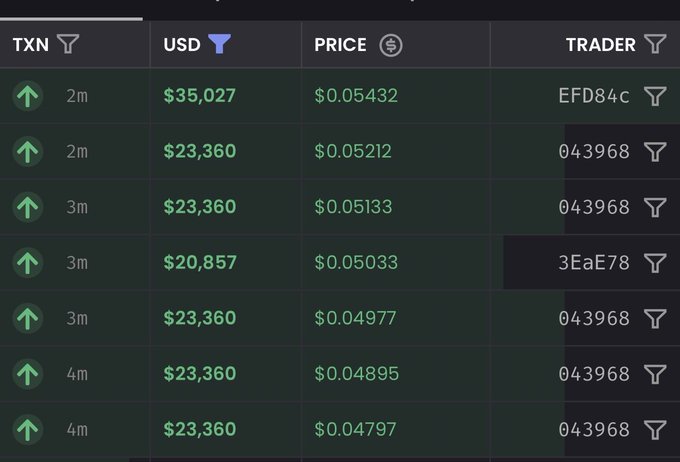The height and width of the screenshot is (462, 680).
Task: Click buy arrow of $20,857 transaction
Action: click(x=28, y=262)
